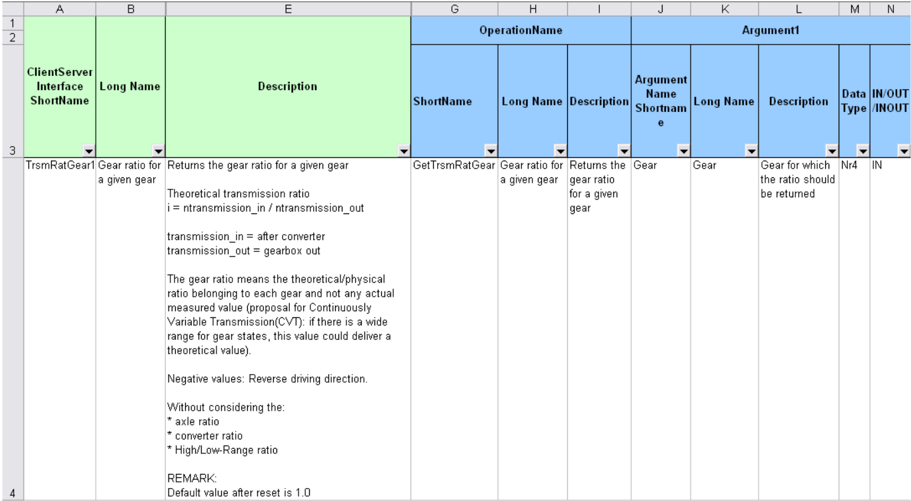911x501 pixels.
Task: Open filter dropdown for IN/OUT/INOUT column
Action: pos(903,151)
